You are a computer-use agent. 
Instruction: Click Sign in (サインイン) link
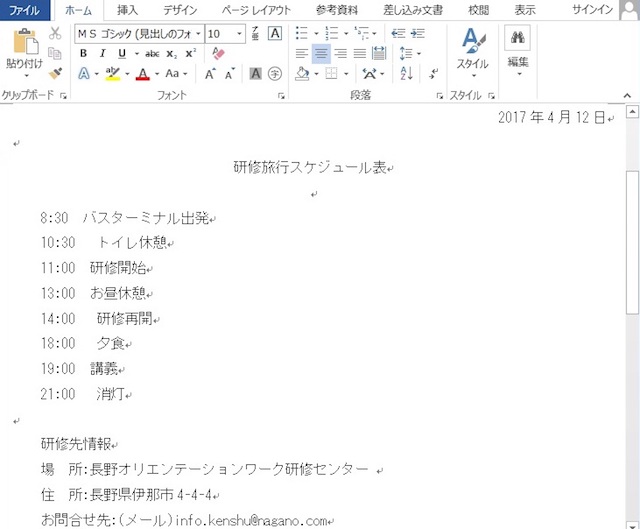pyautogui.click(x=593, y=9)
